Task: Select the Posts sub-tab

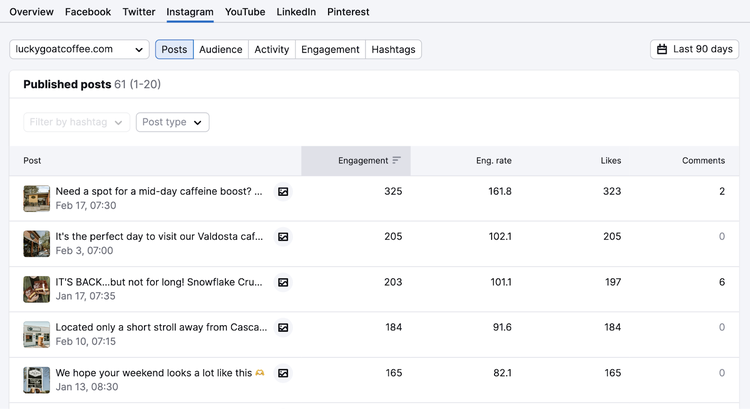Action: click(174, 49)
